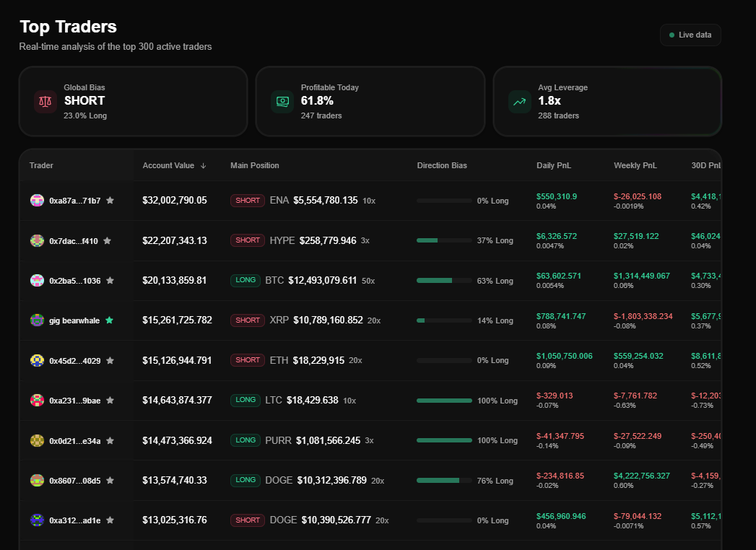Click the Profitable Today money icon
Screen dimensions: 756x550
pyautogui.click(x=282, y=101)
